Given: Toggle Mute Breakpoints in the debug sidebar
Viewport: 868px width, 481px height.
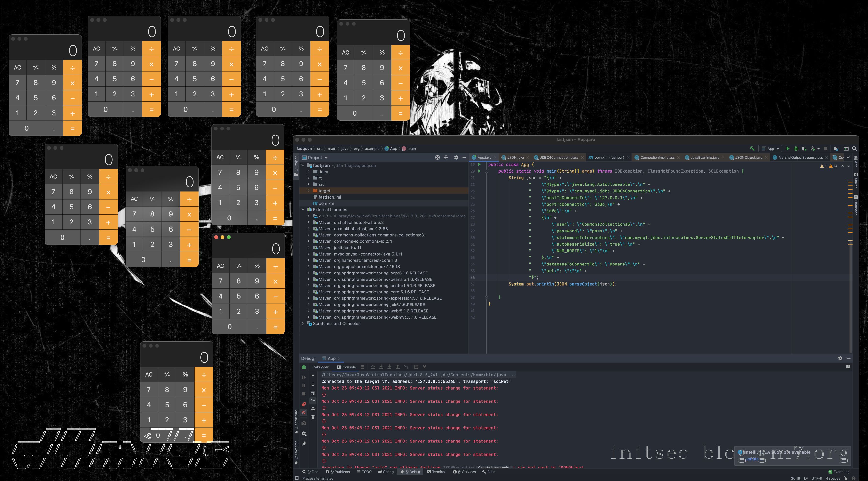Looking at the screenshot, I should point(304,413).
